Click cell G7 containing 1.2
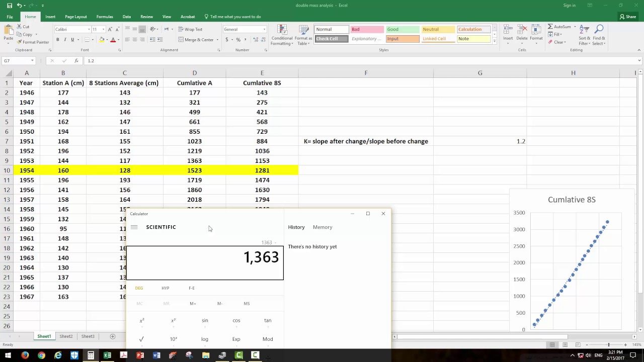644x362 pixels. tap(480, 141)
